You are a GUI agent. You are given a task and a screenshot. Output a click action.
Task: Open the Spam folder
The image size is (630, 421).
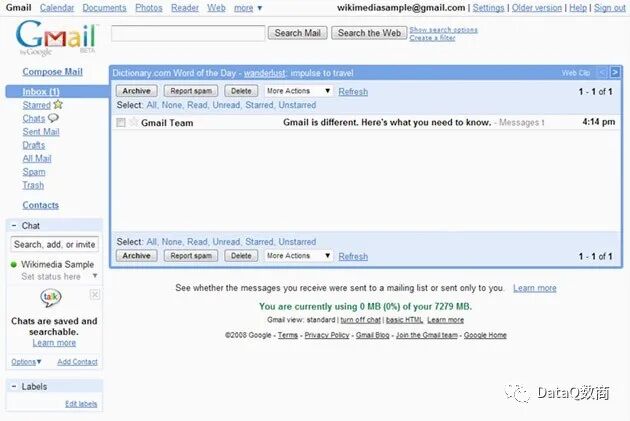click(x=34, y=172)
